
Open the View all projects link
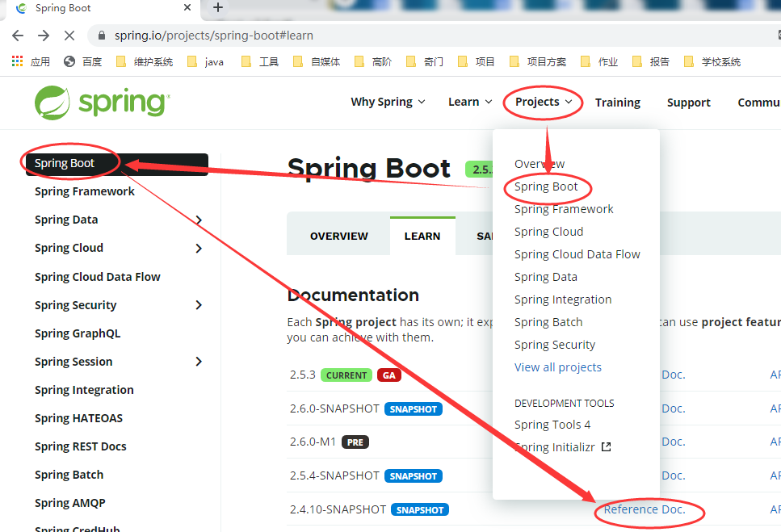coord(558,367)
